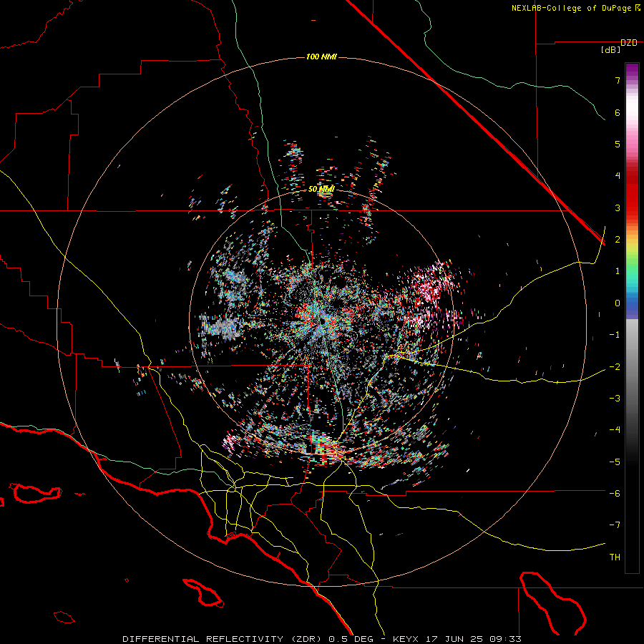Click the 7 tick on color scale

tap(618, 80)
